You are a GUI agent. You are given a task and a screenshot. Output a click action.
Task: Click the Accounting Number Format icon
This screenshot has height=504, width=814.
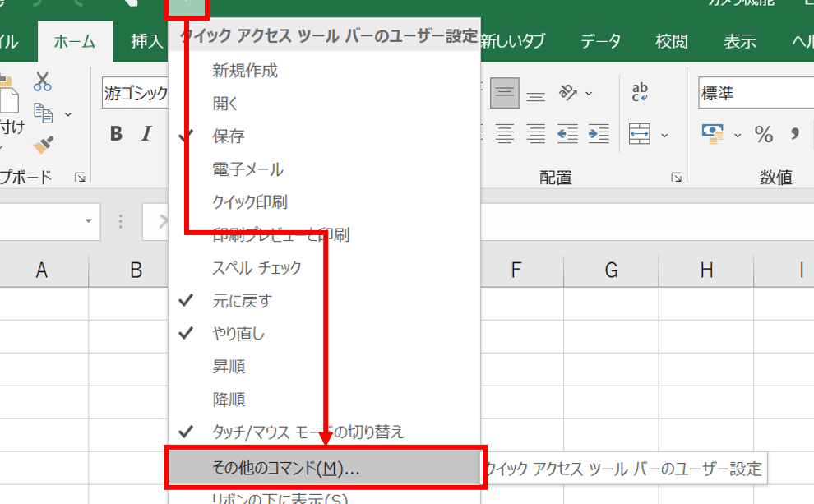coord(712,133)
